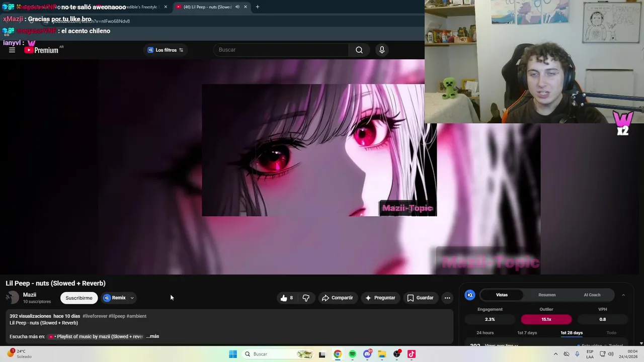
Task: Subscribe with the Suscribirme button
Action: tap(79, 298)
